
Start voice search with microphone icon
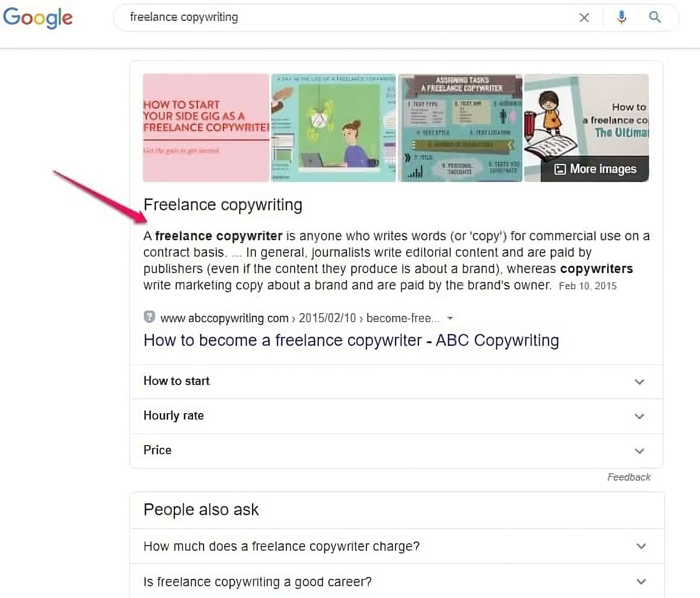(621, 18)
